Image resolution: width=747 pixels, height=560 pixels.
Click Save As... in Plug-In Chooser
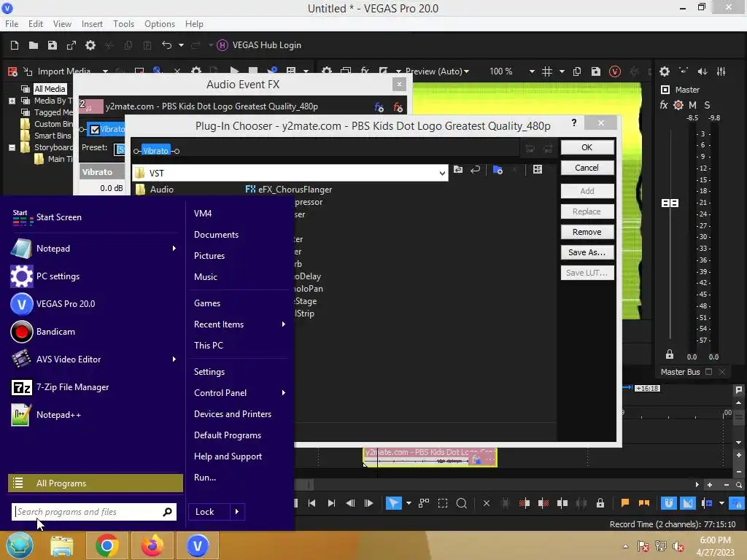(x=587, y=252)
